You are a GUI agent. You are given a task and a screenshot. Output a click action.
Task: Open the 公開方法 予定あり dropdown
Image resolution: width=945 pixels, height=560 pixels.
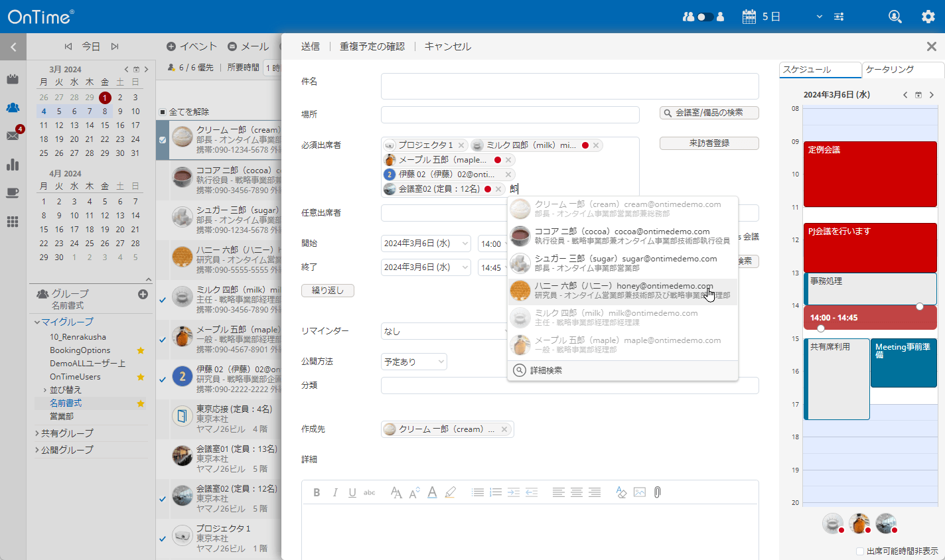pos(413,362)
